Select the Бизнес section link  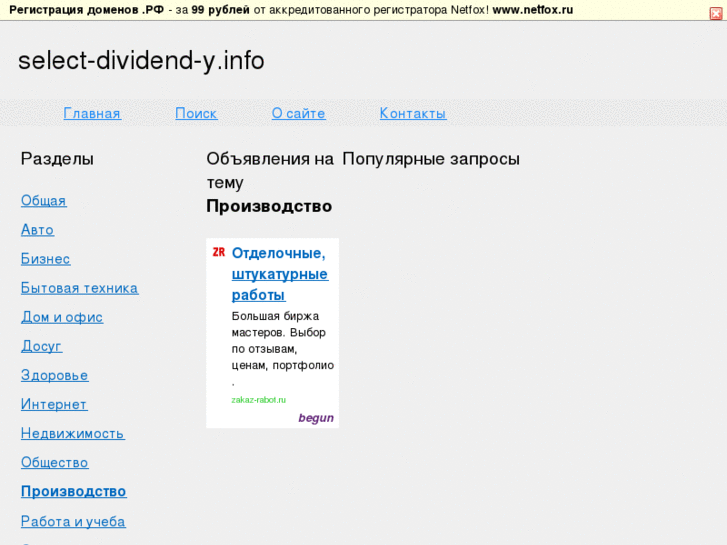pyautogui.click(x=45, y=259)
